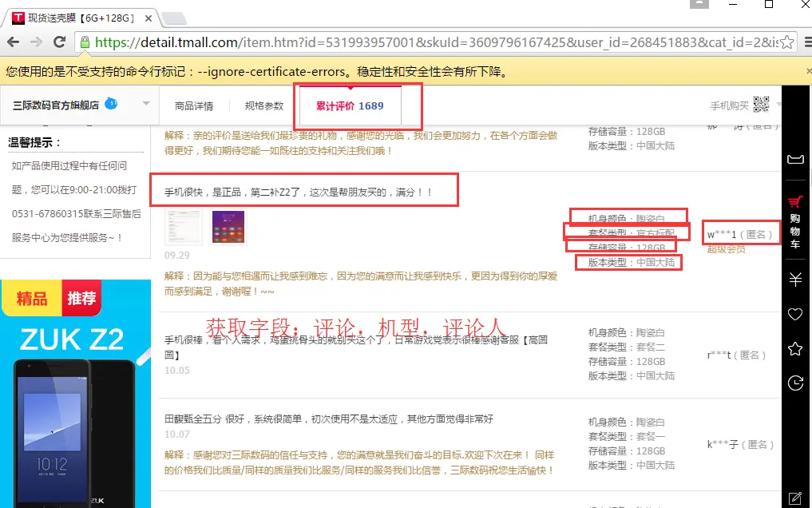Viewport: 812px width, 508px height.
Task: Click the ZUK Z2 recommendation banner
Action: (76, 394)
